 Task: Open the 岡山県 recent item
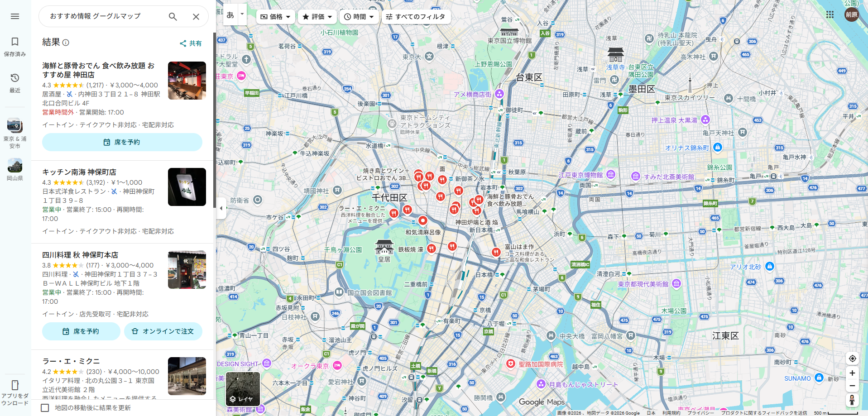click(x=15, y=169)
